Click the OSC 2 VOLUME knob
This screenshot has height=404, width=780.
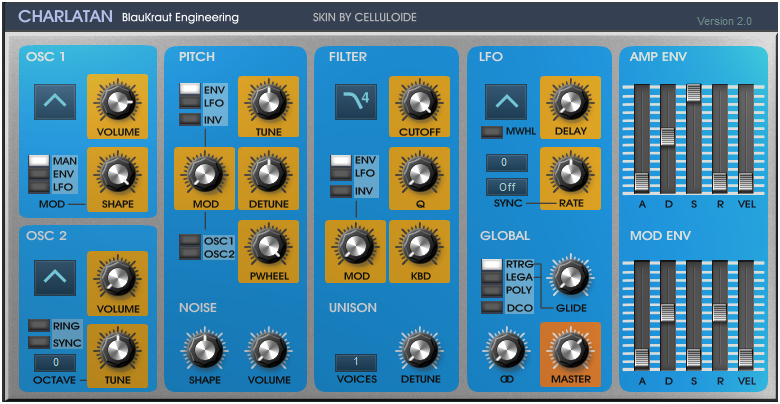117,278
